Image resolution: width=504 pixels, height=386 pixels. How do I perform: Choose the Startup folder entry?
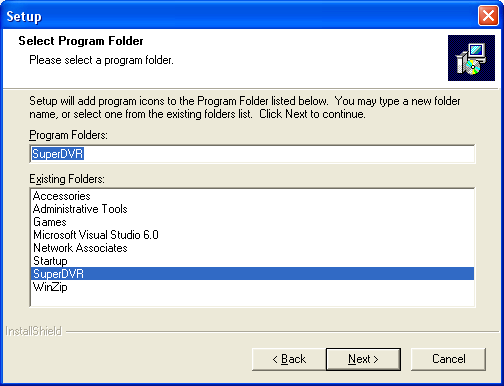(x=252, y=261)
